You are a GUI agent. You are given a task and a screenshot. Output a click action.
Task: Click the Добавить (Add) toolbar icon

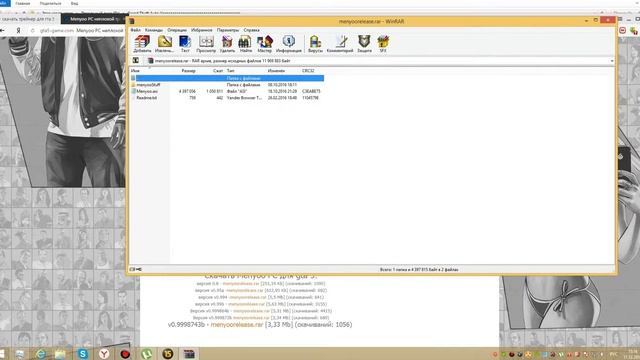(x=142, y=44)
